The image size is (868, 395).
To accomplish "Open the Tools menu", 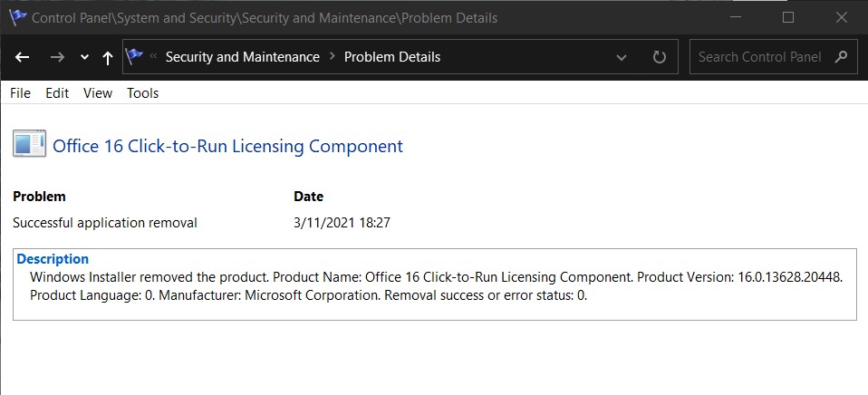I will point(143,93).
